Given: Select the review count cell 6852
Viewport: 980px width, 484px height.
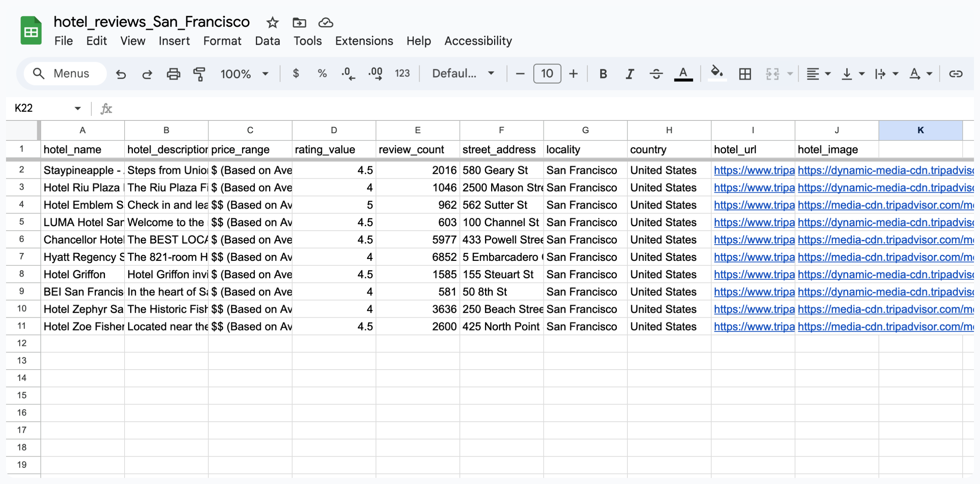Looking at the screenshot, I should 418,257.
